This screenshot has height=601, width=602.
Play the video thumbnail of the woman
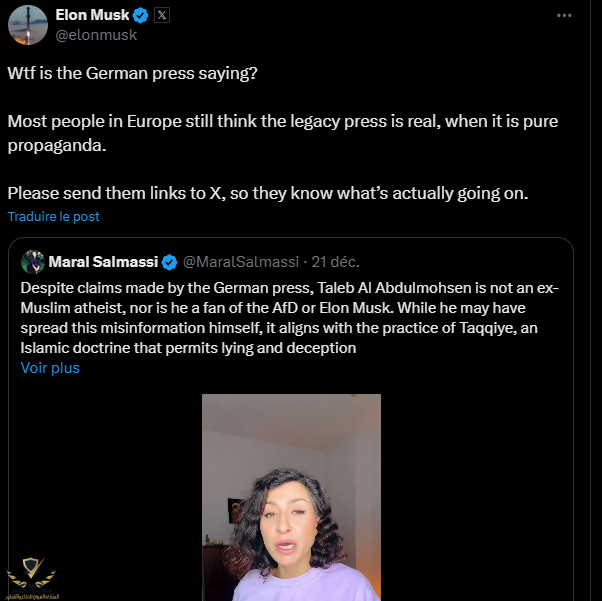pyautogui.click(x=291, y=497)
